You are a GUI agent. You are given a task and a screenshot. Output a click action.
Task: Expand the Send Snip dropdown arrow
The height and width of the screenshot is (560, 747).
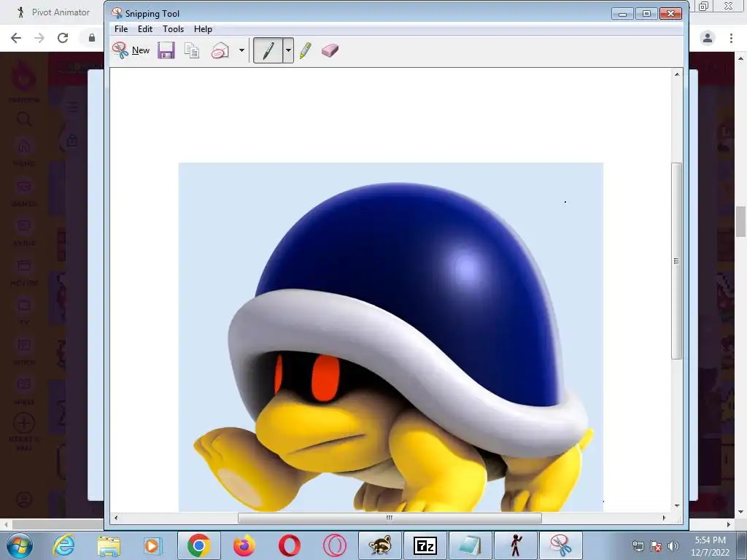[241, 50]
